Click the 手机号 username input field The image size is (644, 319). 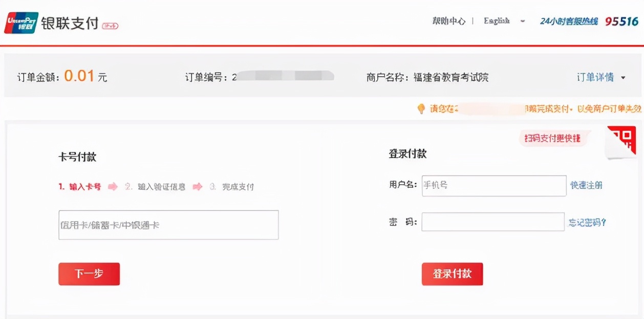tap(493, 186)
